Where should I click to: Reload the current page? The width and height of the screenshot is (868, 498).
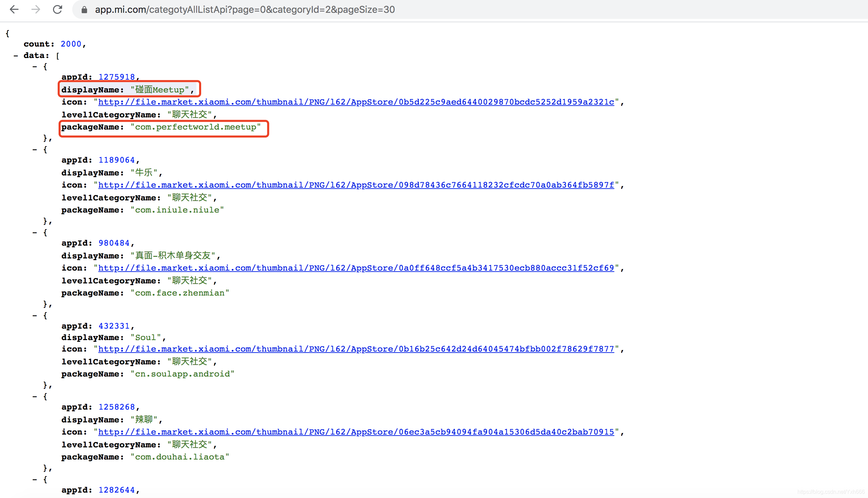point(57,9)
